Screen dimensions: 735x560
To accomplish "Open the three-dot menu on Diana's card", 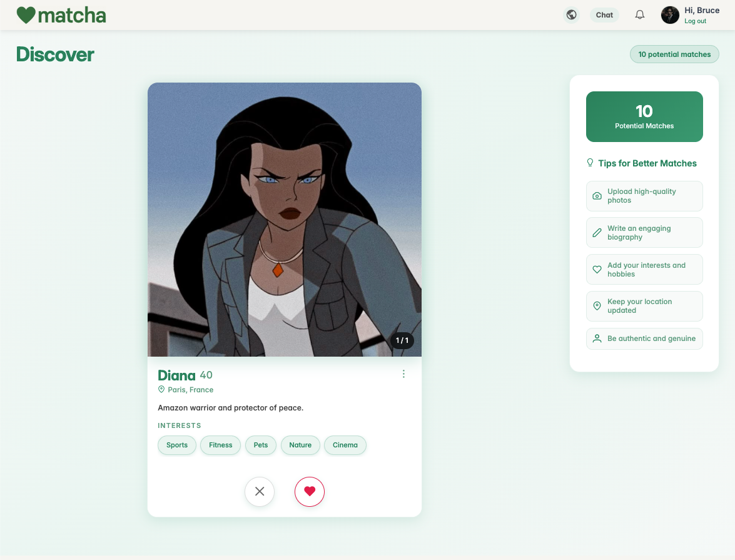I will (x=403, y=374).
